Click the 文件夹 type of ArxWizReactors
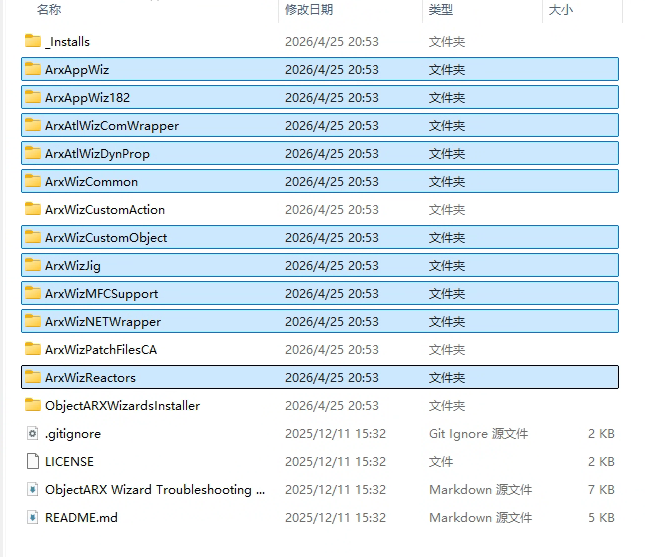Image resolution: width=645 pixels, height=557 pixels. 447,377
